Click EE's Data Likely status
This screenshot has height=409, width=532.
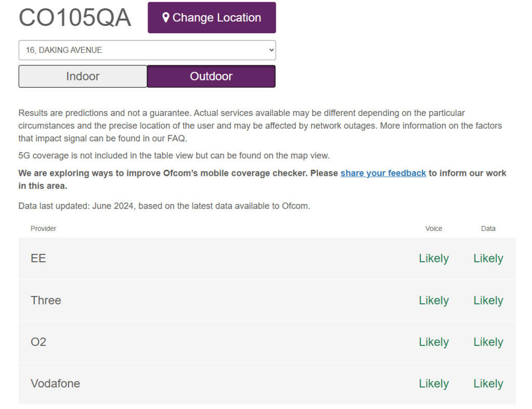click(x=488, y=258)
